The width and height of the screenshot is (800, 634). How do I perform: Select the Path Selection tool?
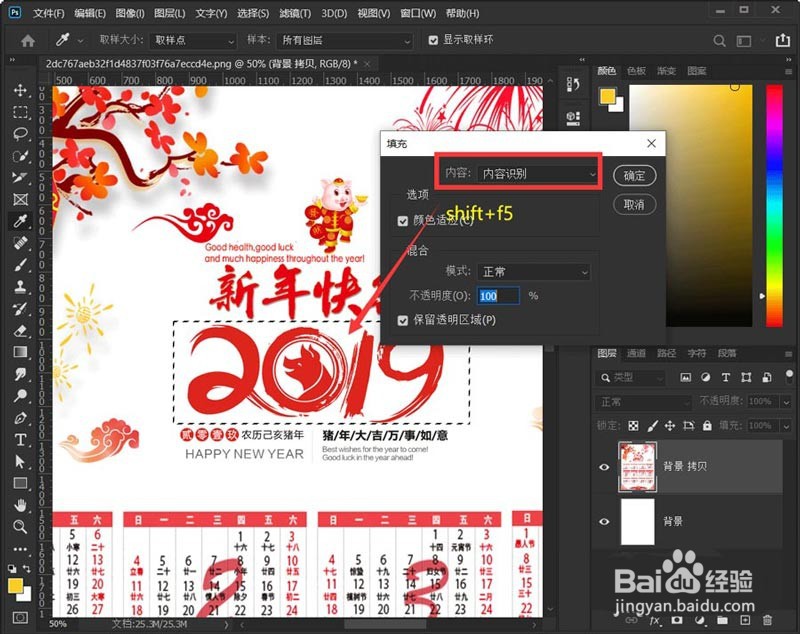tap(20, 462)
